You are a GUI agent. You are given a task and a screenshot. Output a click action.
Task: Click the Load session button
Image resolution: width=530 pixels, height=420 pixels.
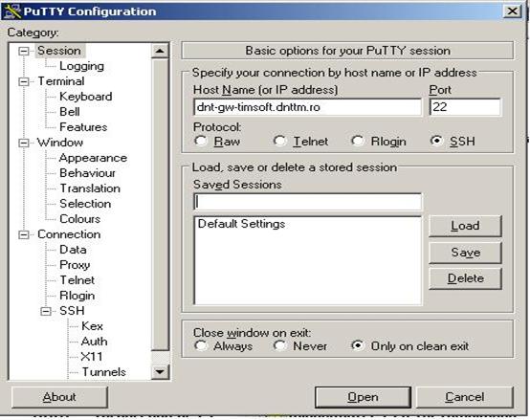(465, 226)
